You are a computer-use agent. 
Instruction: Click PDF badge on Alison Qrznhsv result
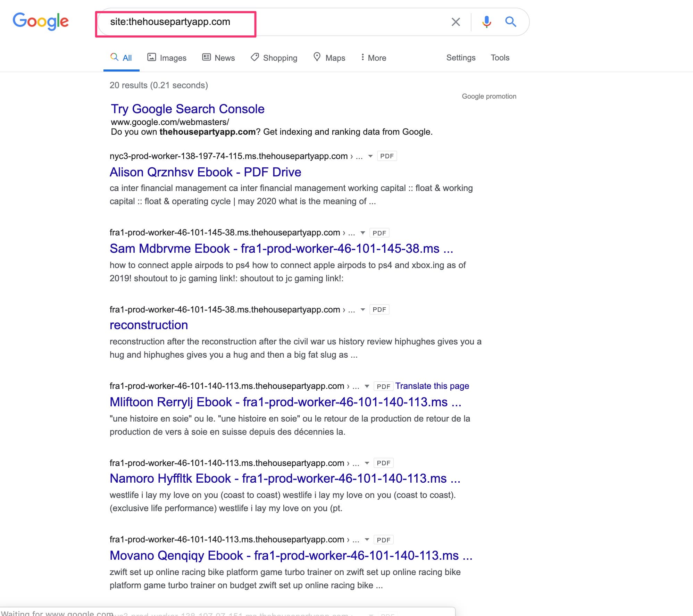[387, 156]
